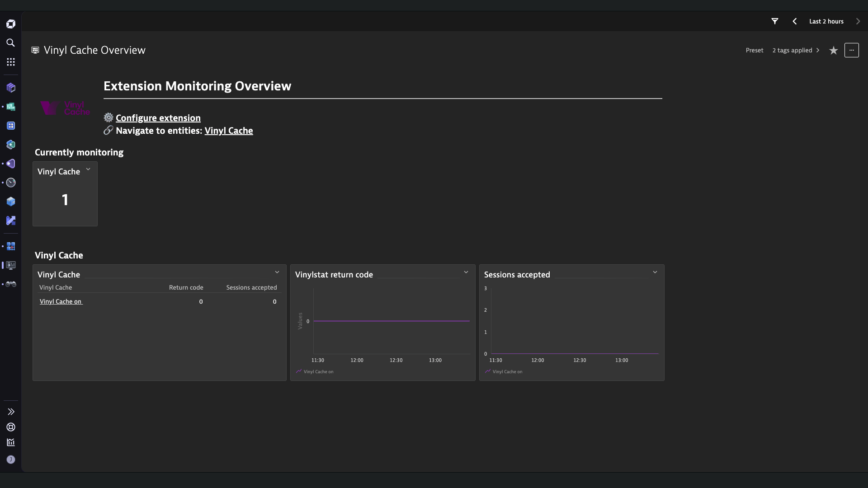Screen dimensions: 868x488
Task: Open the green chart tiles app icon
Action: (x=11, y=107)
